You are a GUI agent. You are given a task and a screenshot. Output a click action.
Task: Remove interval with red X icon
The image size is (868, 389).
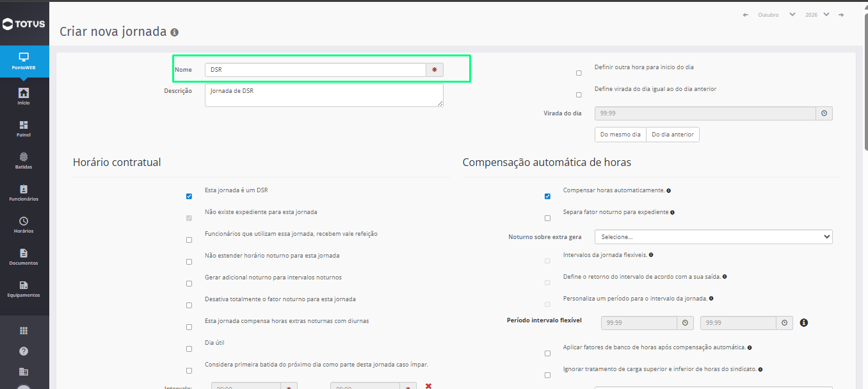[x=428, y=386]
